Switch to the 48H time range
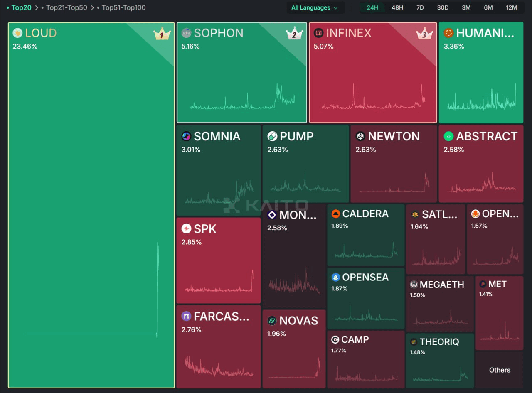 pos(397,7)
